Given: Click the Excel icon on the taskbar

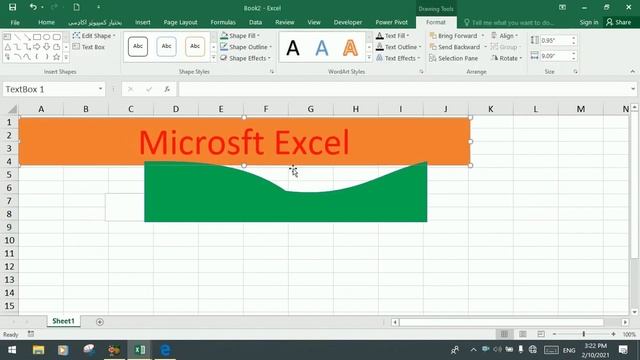Looking at the screenshot, I should coord(140,350).
